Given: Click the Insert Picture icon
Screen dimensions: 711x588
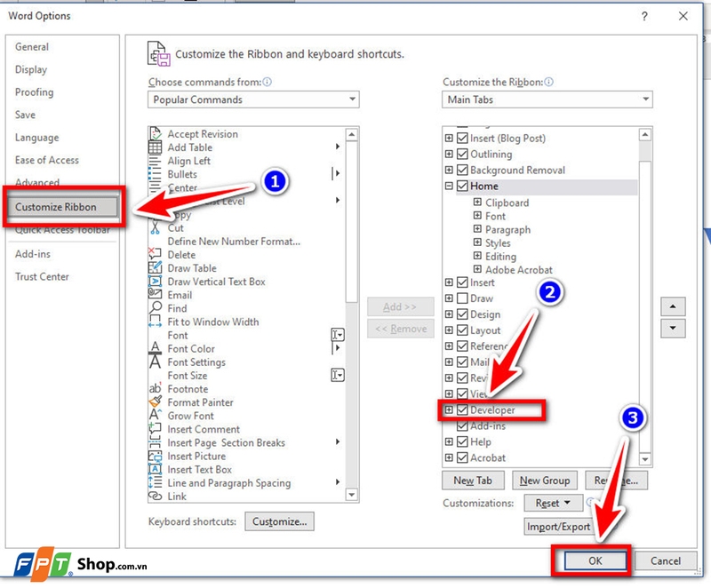Looking at the screenshot, I should pos(155,456).
